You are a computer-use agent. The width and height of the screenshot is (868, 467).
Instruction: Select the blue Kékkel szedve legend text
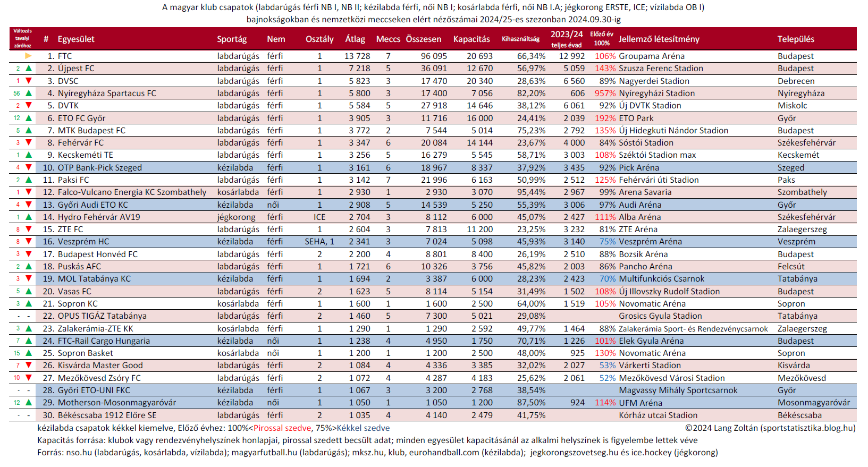363,428
